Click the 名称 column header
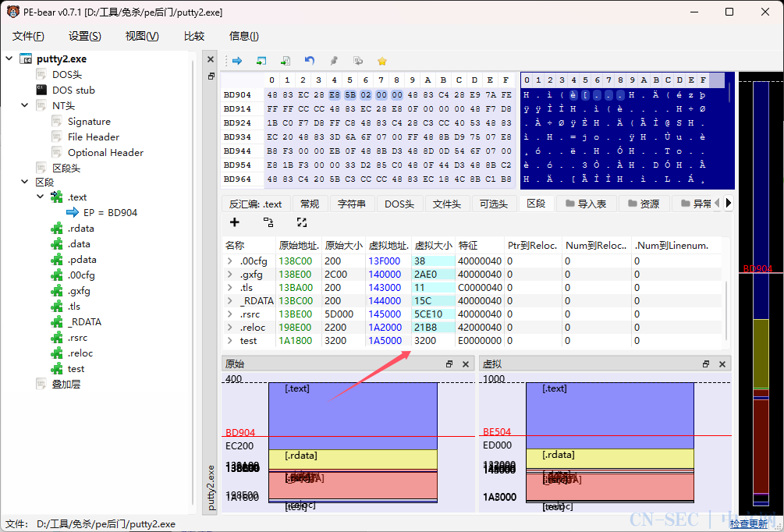The image size is (784, 532). click(x=249, y=246)
